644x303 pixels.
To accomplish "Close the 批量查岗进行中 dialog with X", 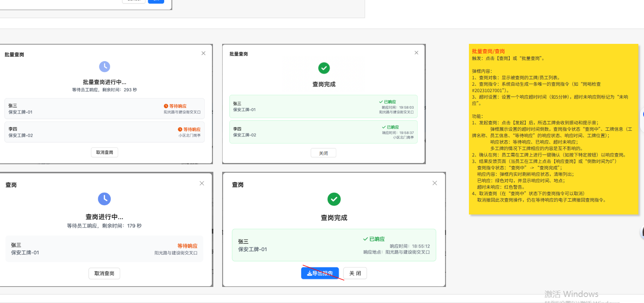I will [x=203, y=53].
